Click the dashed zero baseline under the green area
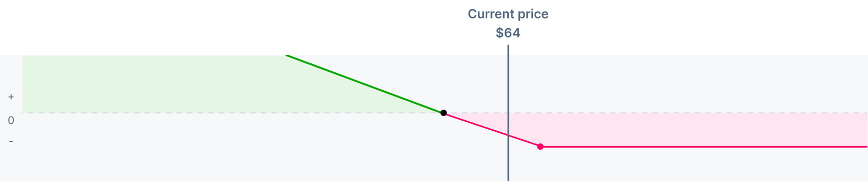Viewport: 868px width, 193px height. point(232,113)
